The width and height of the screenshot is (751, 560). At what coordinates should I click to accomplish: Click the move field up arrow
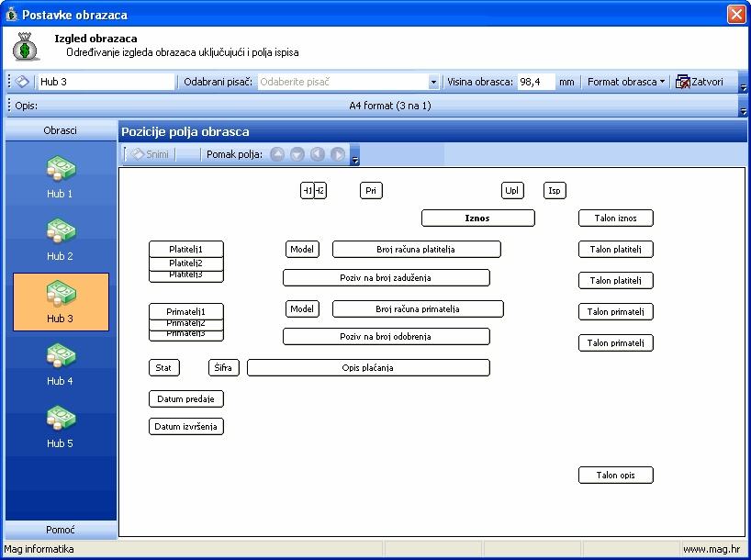click(x=277, y=154)
